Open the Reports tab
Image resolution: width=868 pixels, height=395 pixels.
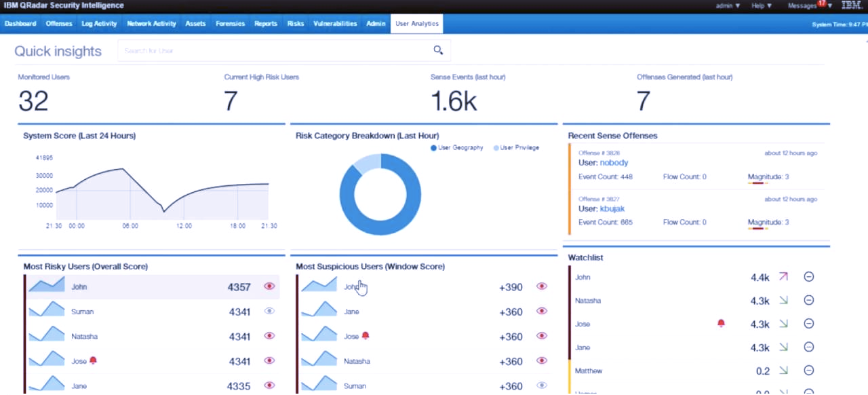tap(266, 24)
